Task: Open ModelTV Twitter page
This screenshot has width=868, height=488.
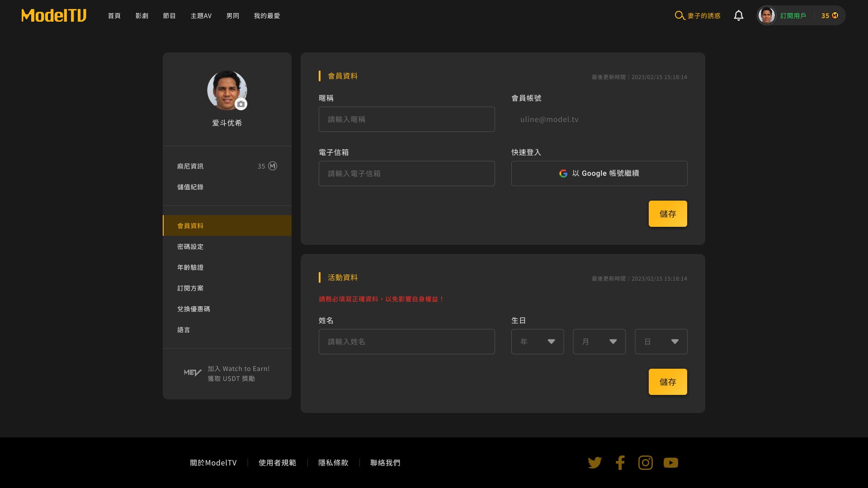Action: tap(594, 463)
